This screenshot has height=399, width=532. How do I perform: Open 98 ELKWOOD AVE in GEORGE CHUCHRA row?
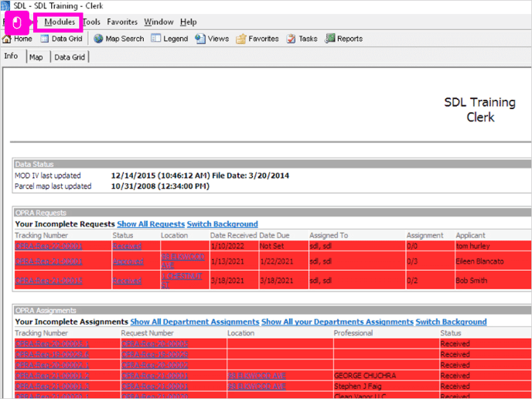coord(257,376)
